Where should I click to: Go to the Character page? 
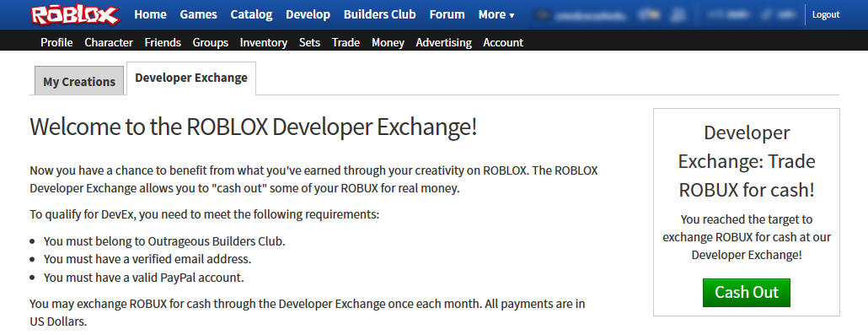click(109, 43)
